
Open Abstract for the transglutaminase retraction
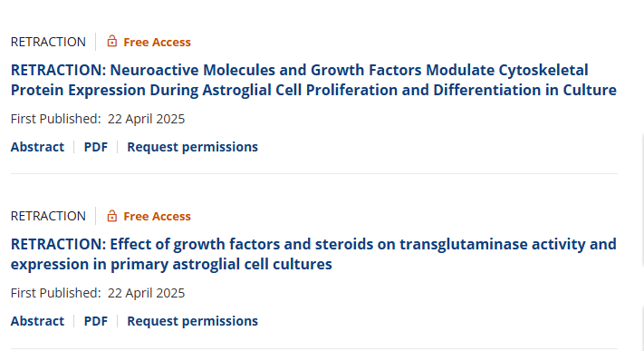pyautogui.click(x=37, y=321)
